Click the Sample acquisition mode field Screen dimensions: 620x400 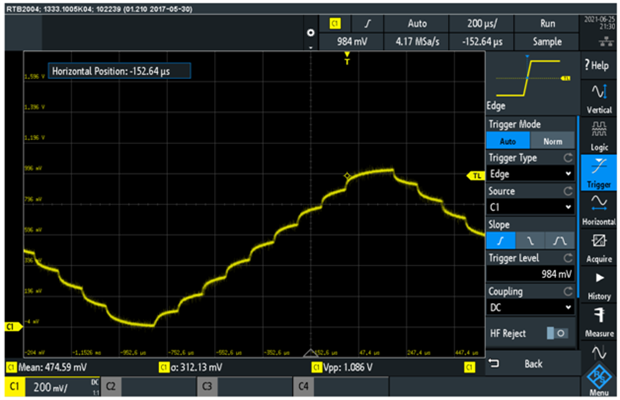tap(547, 41)
